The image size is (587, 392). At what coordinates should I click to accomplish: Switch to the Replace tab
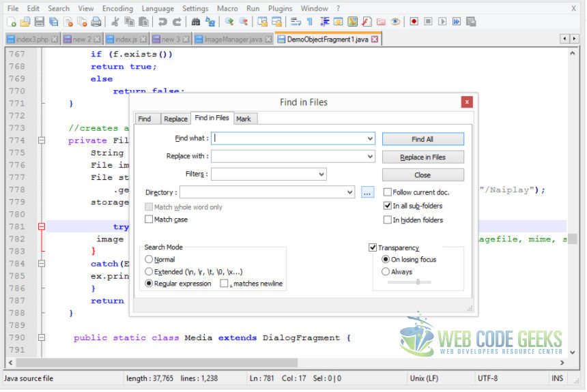pos(176,119)
